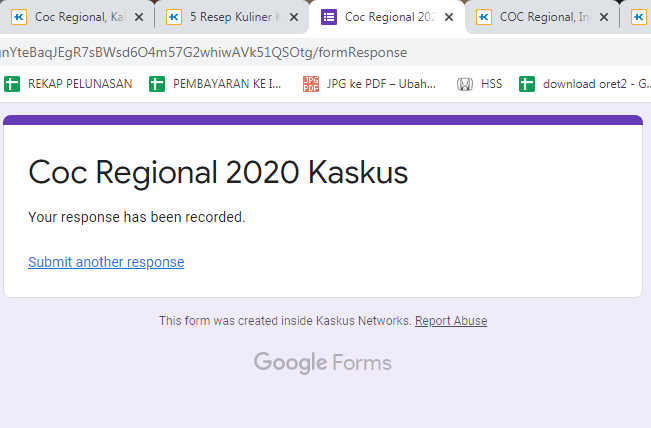Click 'Submit another response' link
This screenshot has height=428, width=651.
(106, 262)
